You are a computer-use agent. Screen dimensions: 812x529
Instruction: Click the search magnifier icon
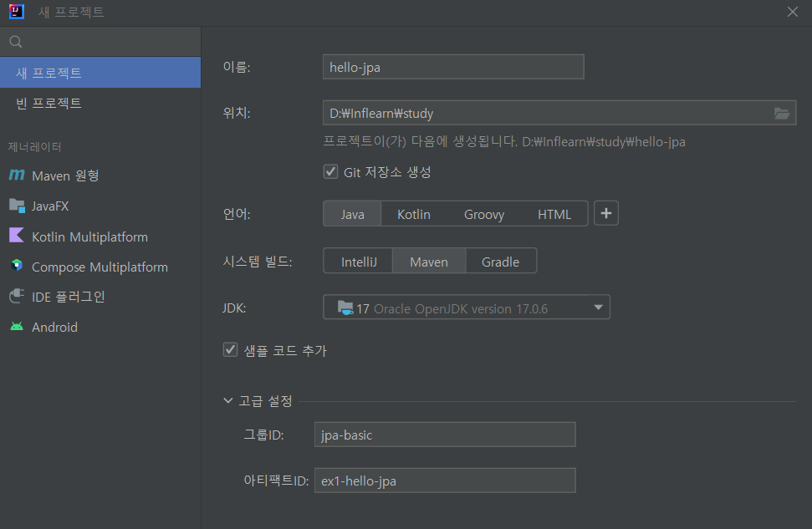pos(16,42)
